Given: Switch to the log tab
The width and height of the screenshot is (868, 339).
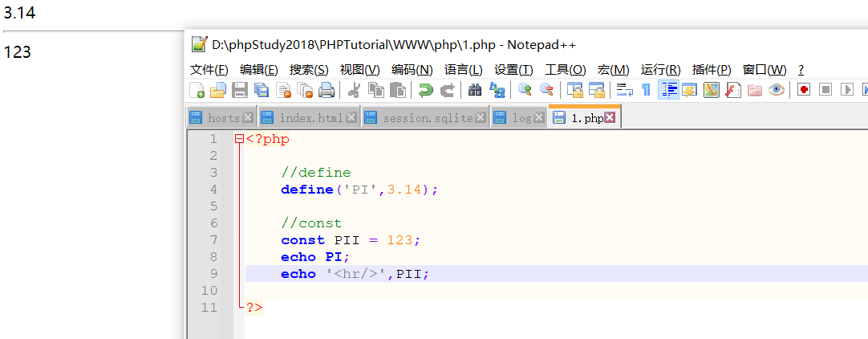Looking at the screenshot, I should 519,117.
